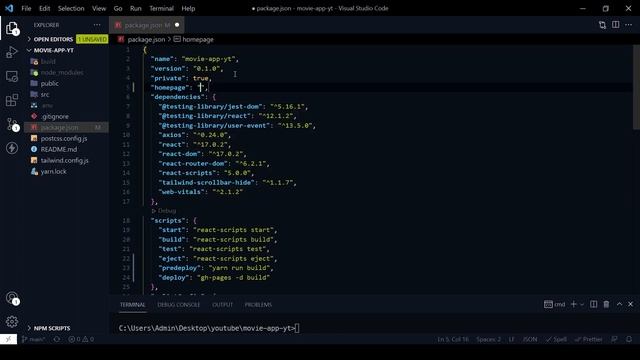
Task: Open the Terminal menu
Action: (x=161, y=8)
